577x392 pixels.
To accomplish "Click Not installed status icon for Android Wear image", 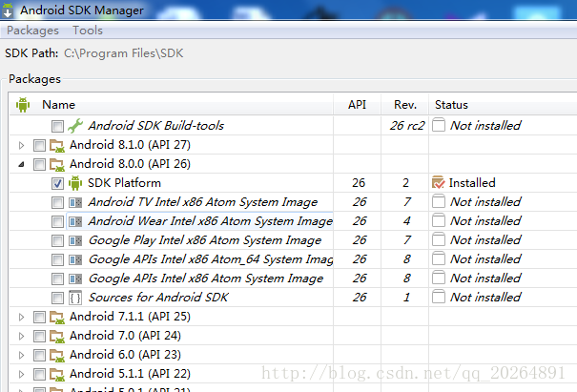I will click(439, 220).
